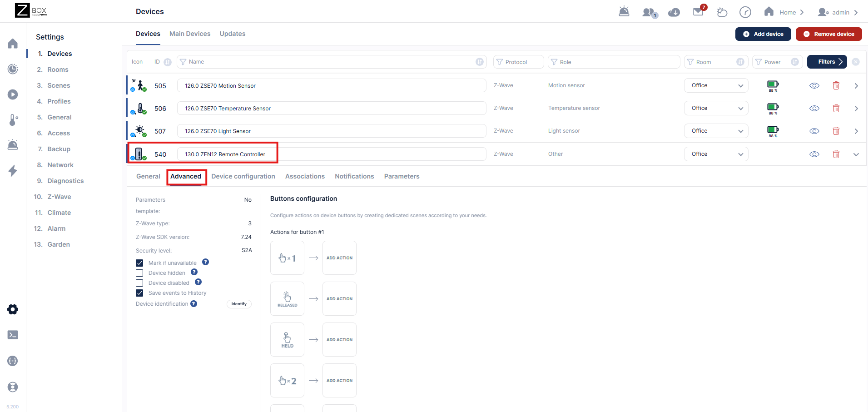Image resolution: width=868 pixels, height=412 pixels.
Task: Click the single-click button action icon
Action: tap(287, 258)
